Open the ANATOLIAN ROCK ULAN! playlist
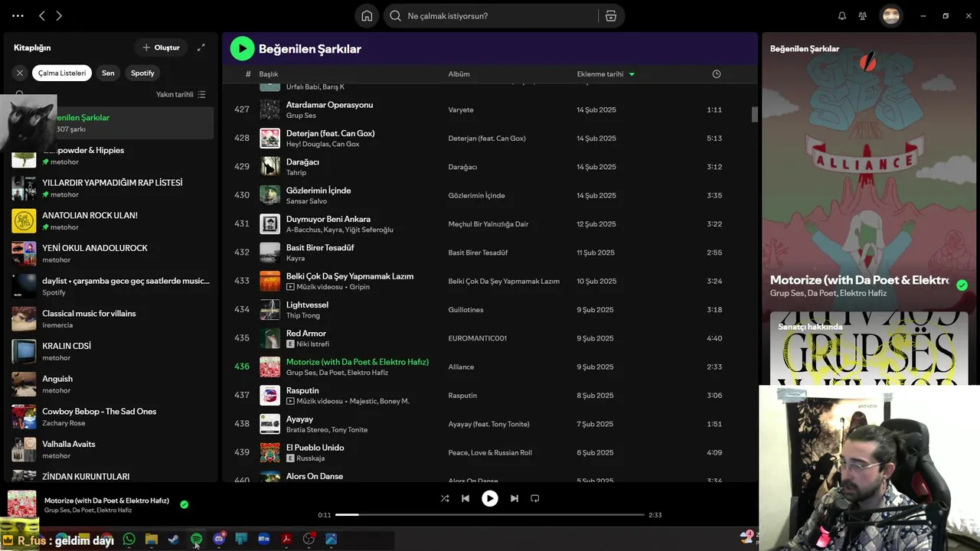Screen dimensions: 980x551 click(109, 221)
